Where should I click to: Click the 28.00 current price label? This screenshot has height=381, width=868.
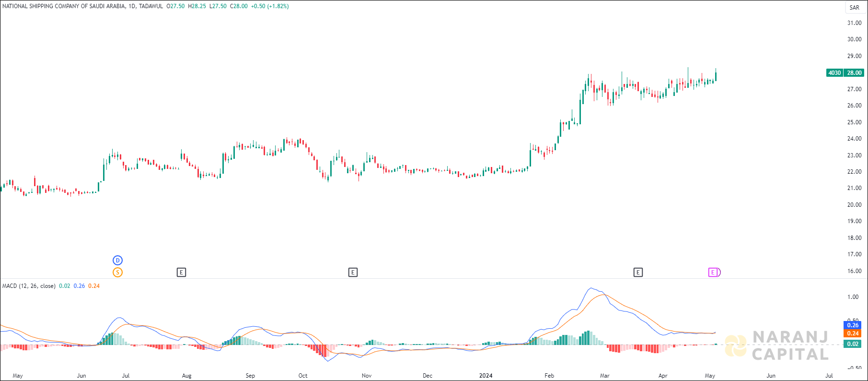pos(854,73)
